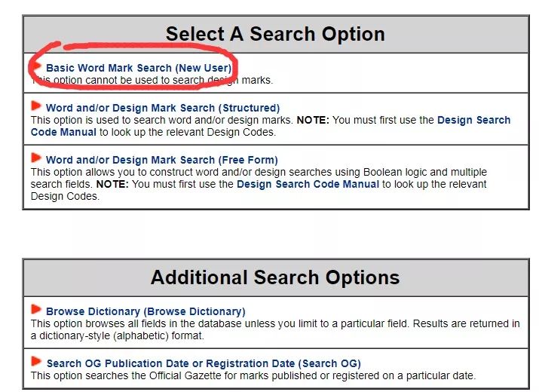The width and height of the screenshot is (539, 392).
Task: Click the bold NOTE label in the Structured description
Action: click(313, 120)
